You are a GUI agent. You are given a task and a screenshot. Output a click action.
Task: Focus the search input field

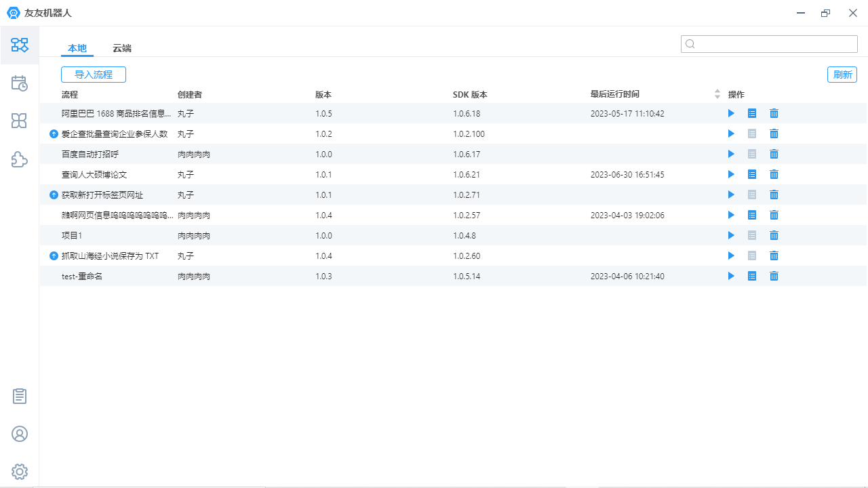(769, 44)
